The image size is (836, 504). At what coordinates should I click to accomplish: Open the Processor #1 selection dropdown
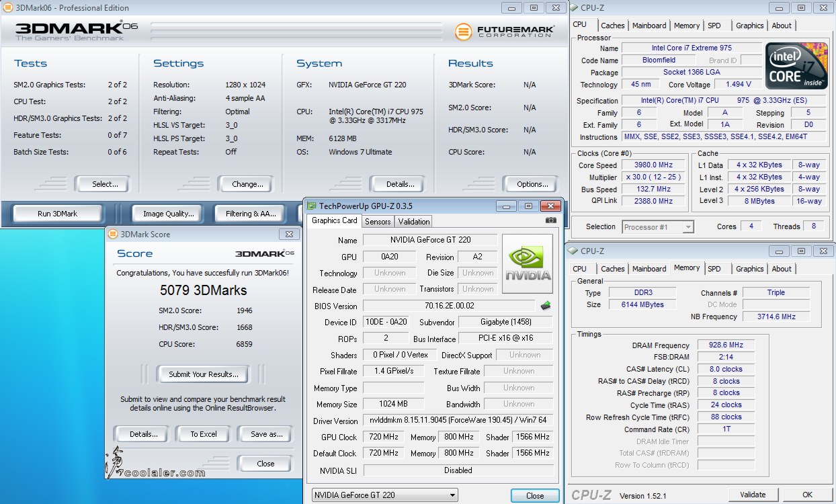tap(658, 227)
